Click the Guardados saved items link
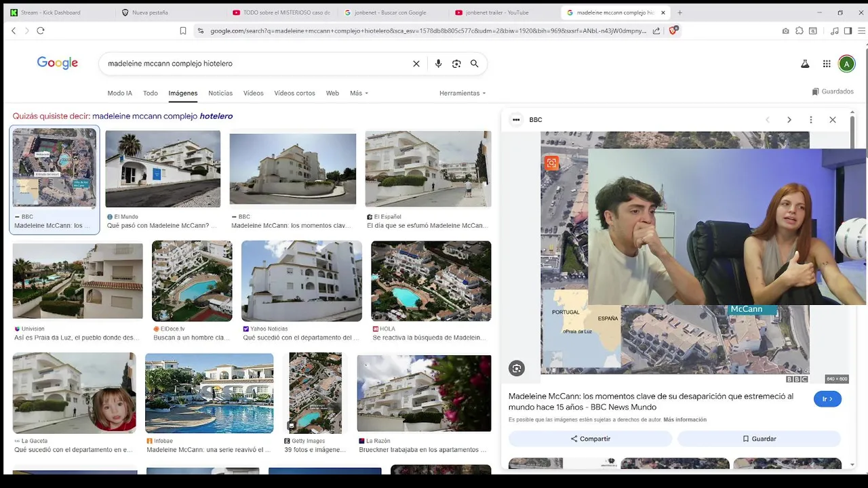The height and width of the screenshot is (488, 868). click(833, 91)
